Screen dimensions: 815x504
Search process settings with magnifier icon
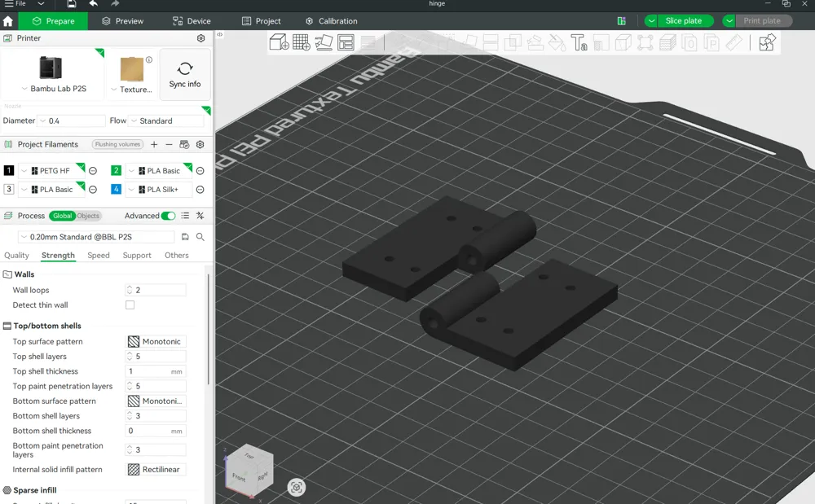click(200, 237)
